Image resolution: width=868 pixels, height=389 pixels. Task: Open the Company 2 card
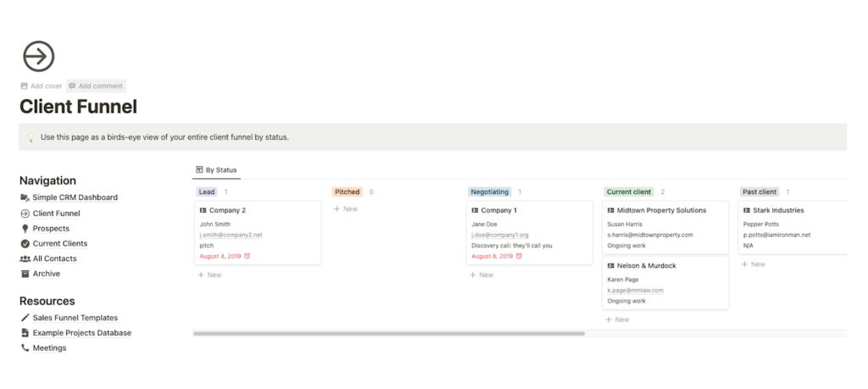(258, 232)
